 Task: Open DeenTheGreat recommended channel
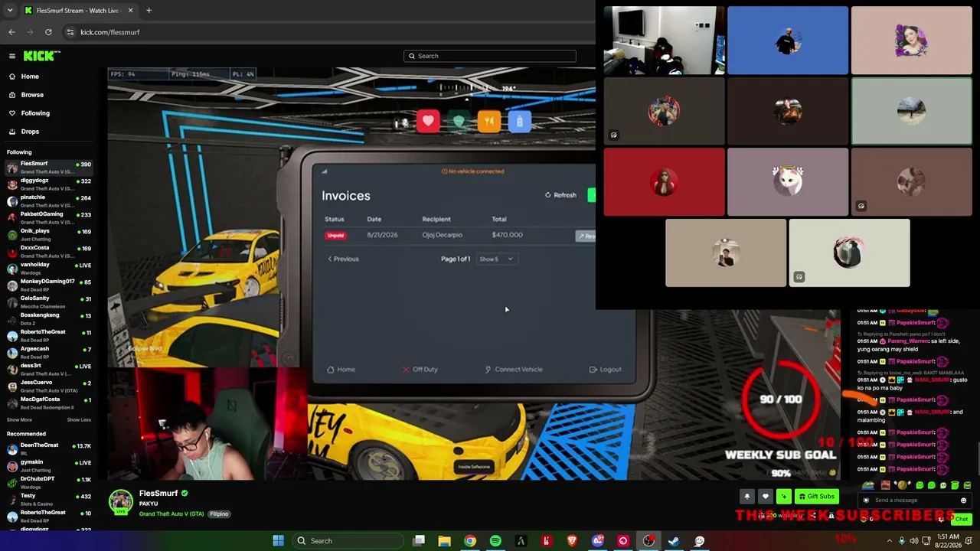pos(47,448)
